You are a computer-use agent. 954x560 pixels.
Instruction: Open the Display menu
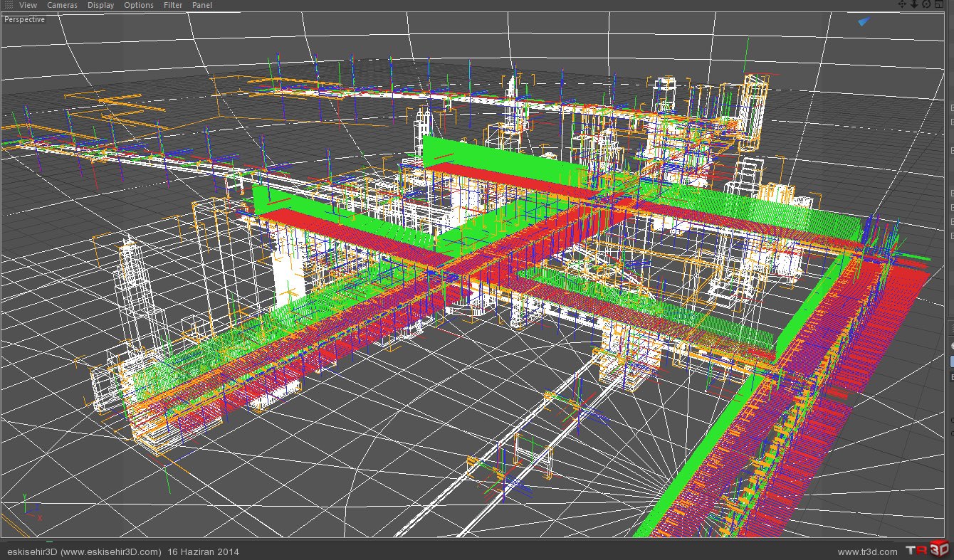click(x=101, y=5)
